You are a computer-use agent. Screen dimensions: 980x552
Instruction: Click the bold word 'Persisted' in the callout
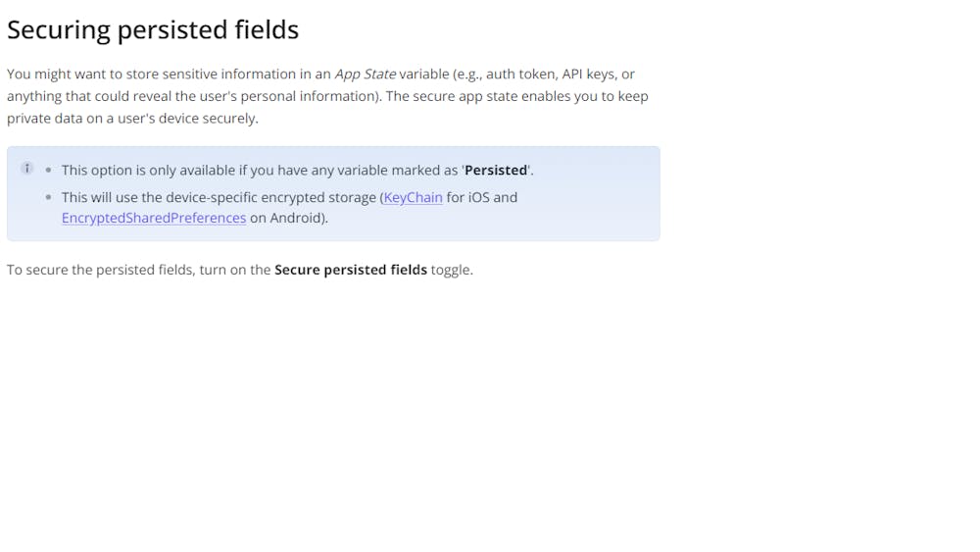pyautogui.click(x=496, y=170)
